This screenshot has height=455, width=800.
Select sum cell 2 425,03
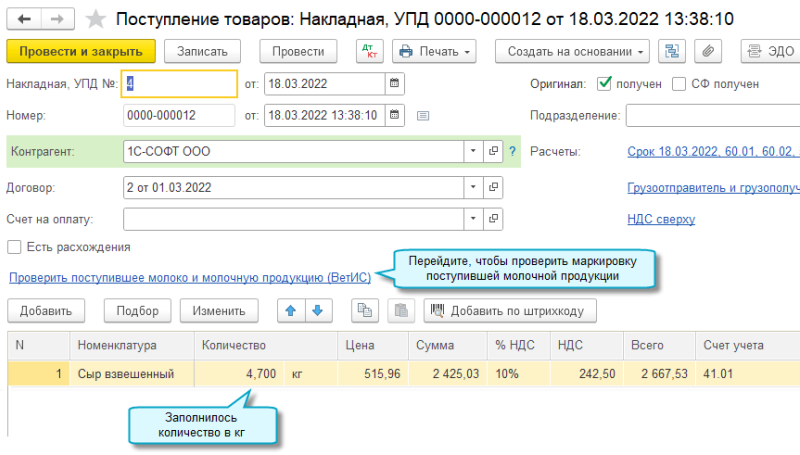coord(447,374)
